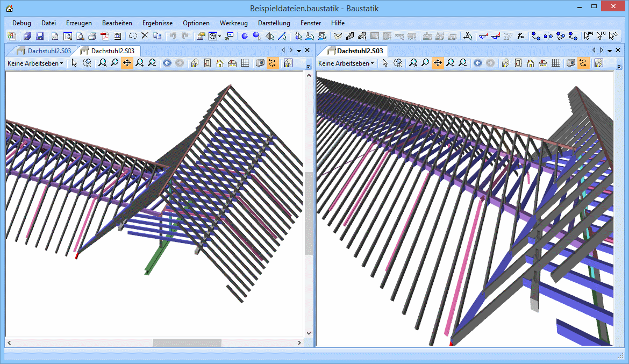The width and height of the screenshot is (629, 364).
Task: Toggle the pan tool in left pane
Action: pos(127,63)
